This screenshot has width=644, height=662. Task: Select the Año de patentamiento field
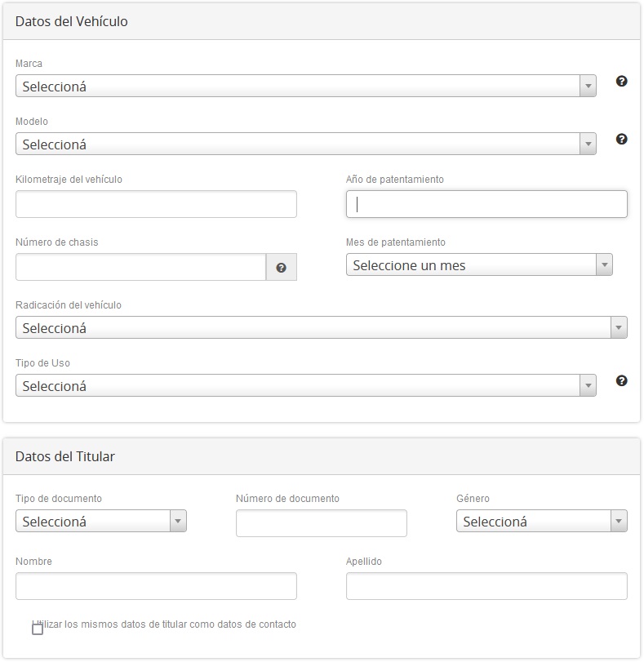point(486,203)
